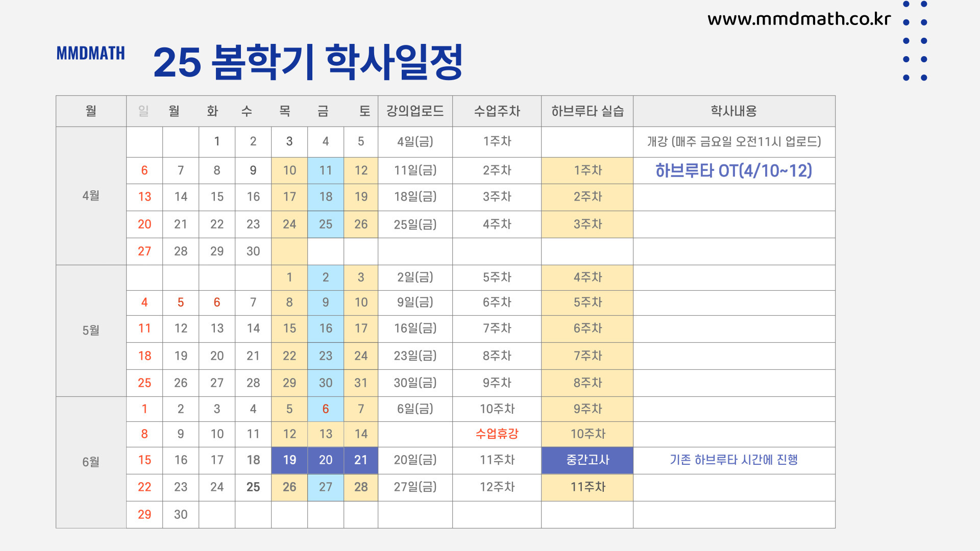Click the 토 Saturday column header

pos(364,111)
